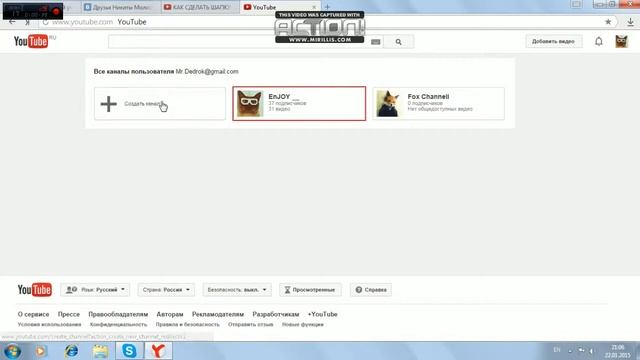Click the magnifier search button
640x360 pixels.
(x=398, y=42)
